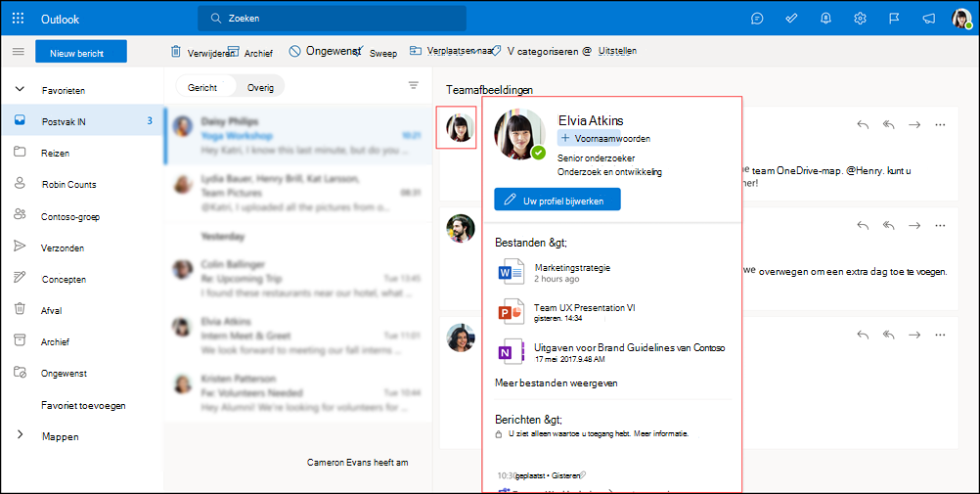The width and height of the screenshot is (980, 494).
Task: Click the large Elvia Atkins profile photo
Action: (x=520, y=135)
